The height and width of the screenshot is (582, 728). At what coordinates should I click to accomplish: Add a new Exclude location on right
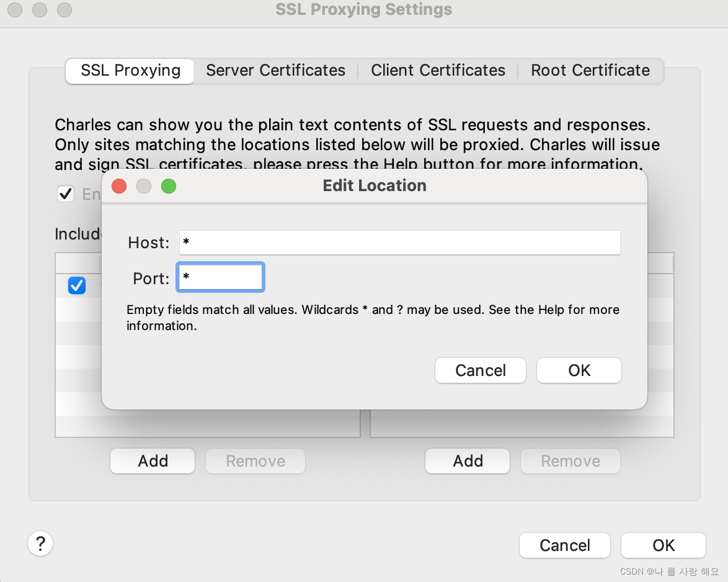tap(468, 461)
